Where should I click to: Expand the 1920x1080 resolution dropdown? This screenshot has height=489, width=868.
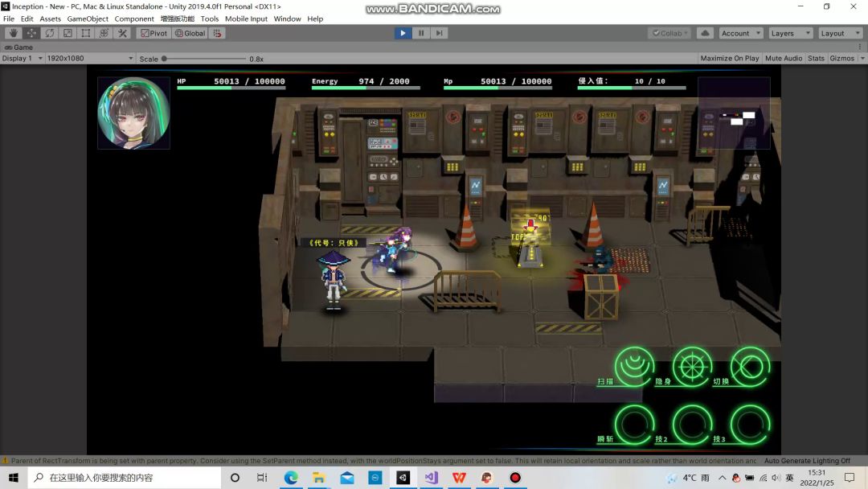90,59
